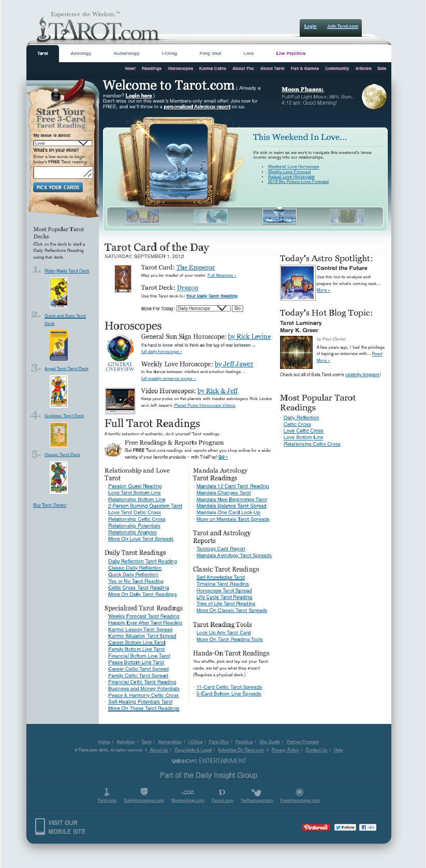Screen dimensions: 426x868
Task: Select the I-Ching tab
Action: tap(169, 53)
